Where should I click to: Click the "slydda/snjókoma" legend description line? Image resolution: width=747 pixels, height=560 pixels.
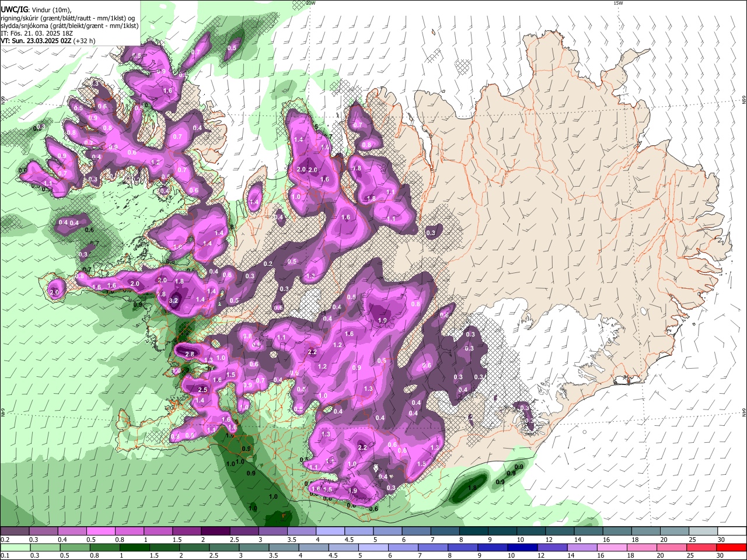69,26
